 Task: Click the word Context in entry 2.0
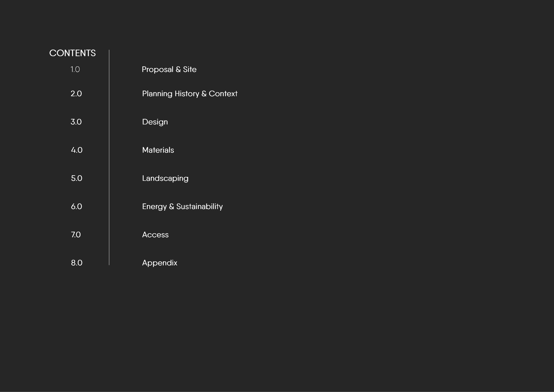[x=223, y=94]
